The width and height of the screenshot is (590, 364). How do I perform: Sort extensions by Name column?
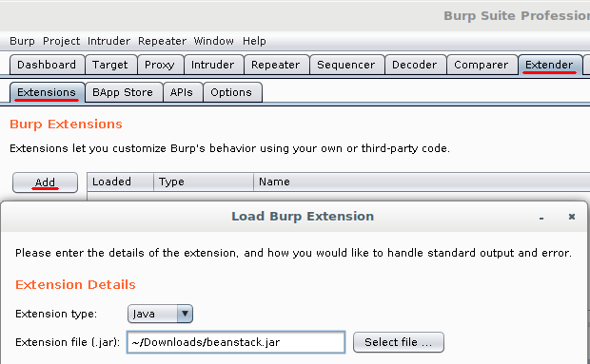click(x=422, y=182)
